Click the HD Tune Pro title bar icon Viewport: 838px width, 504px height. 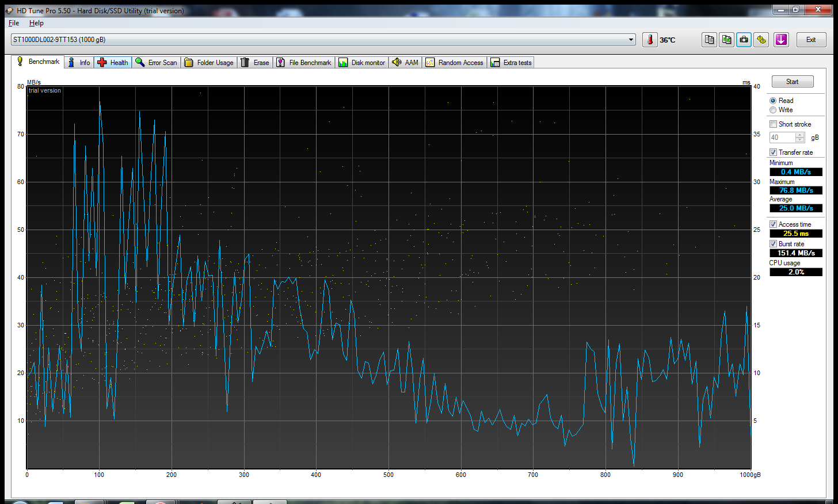pos(10,10)
